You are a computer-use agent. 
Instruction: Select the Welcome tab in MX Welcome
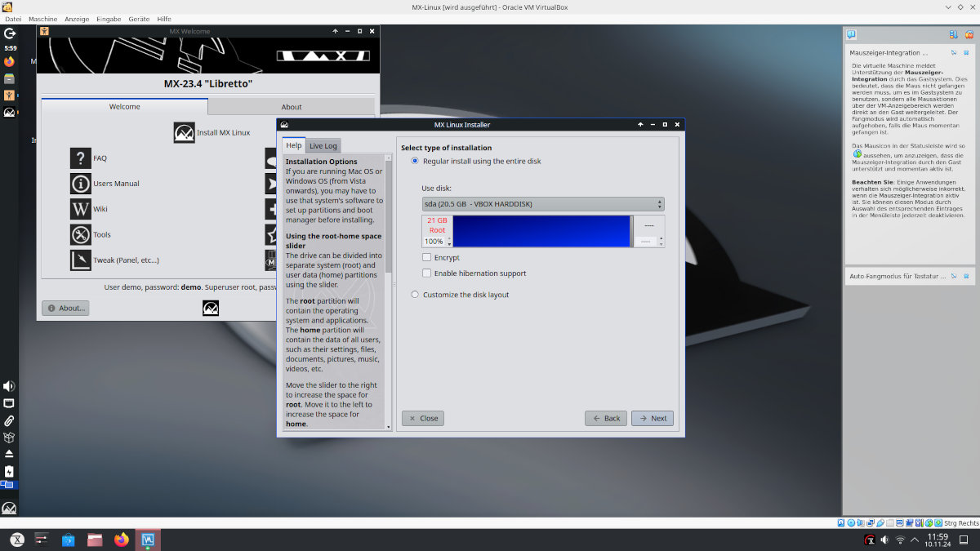(125, 106)
